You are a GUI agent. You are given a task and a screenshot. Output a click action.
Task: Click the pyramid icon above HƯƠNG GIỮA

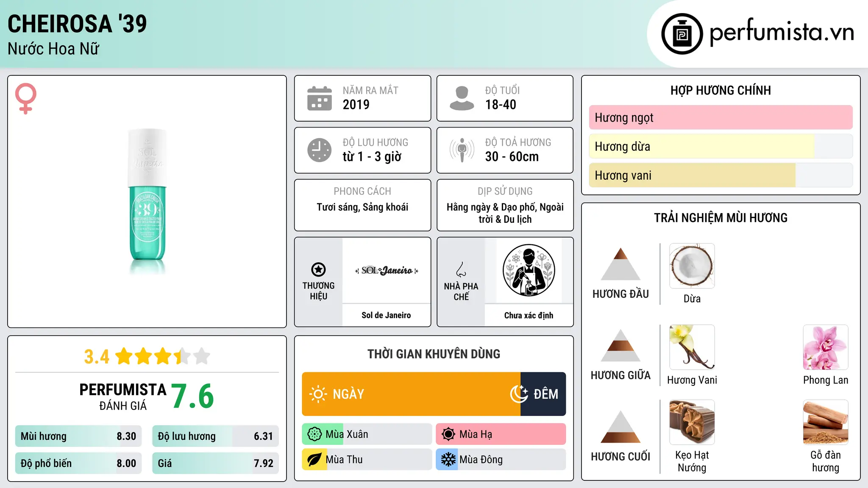pos(620,345)
